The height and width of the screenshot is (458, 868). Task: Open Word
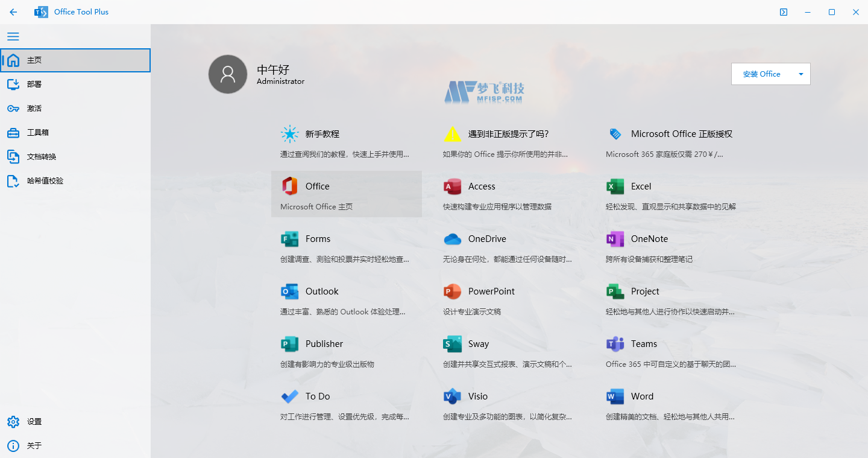pos(642,396)
